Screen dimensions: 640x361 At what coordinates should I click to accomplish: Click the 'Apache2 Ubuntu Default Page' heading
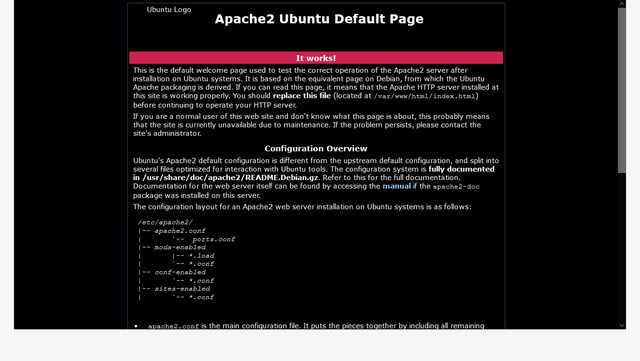[319, 19]
